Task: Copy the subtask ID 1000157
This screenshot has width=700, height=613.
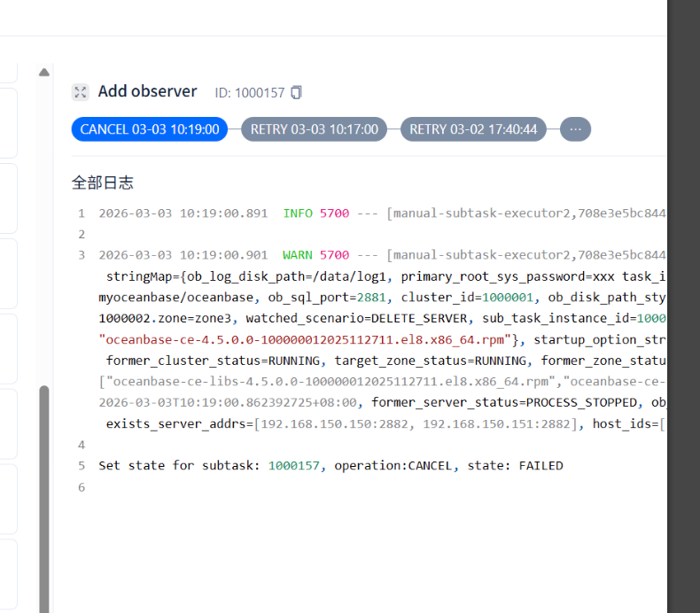Action: 297,92
